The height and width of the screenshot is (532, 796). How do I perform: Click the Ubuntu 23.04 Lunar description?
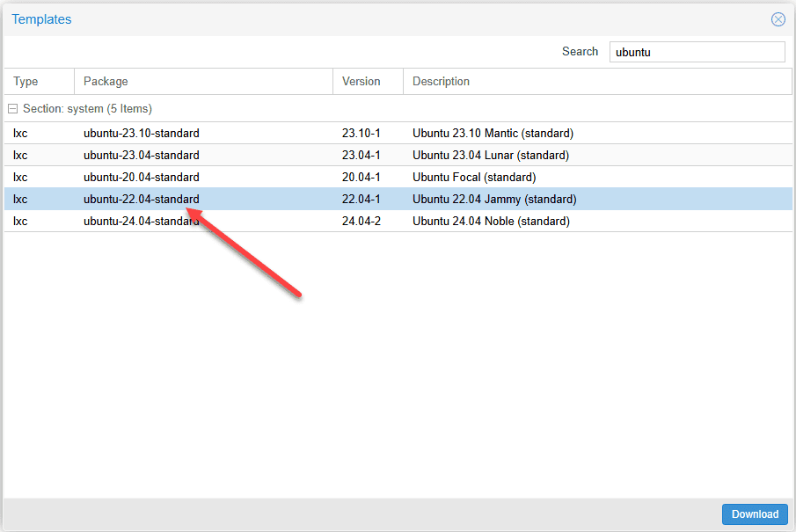pos(491,155)
